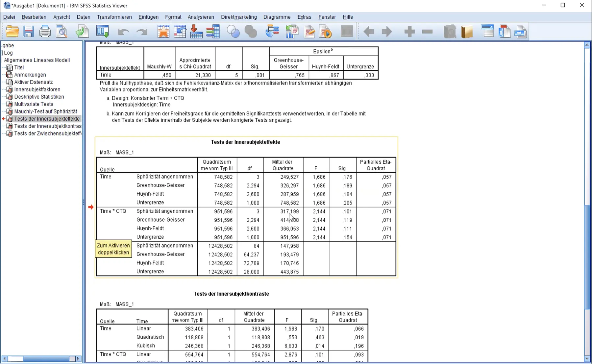Click the Collapse minus icon

point(427,32)
